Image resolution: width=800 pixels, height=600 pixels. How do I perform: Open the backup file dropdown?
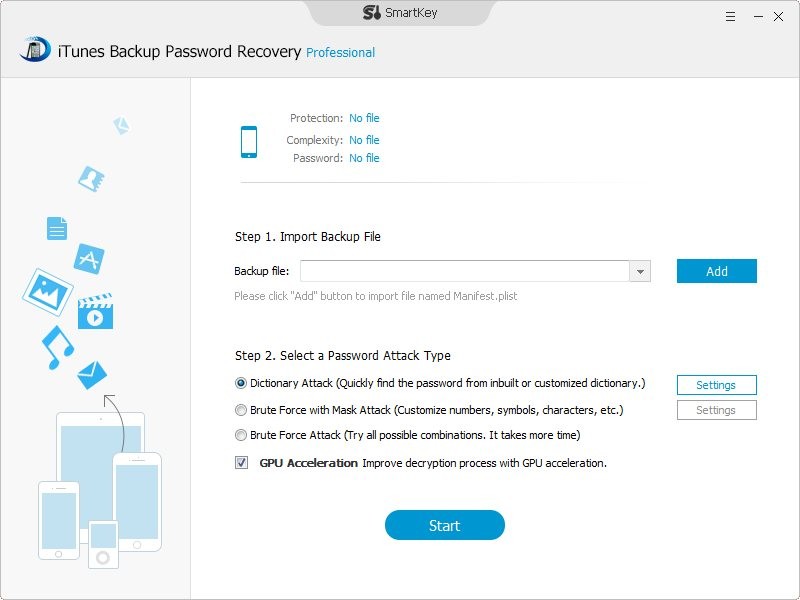pos(640,270)
